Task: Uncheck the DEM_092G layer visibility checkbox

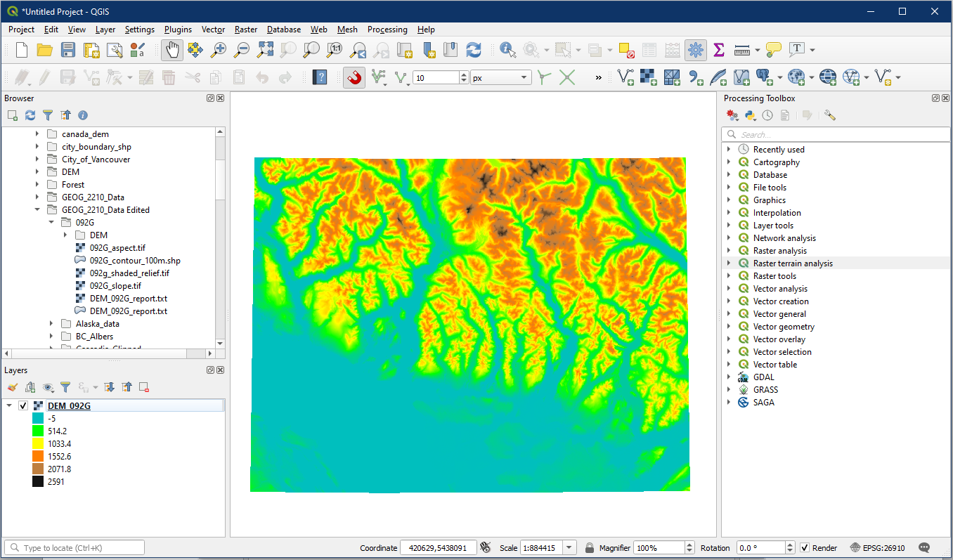Action: (x=23, y=406)
